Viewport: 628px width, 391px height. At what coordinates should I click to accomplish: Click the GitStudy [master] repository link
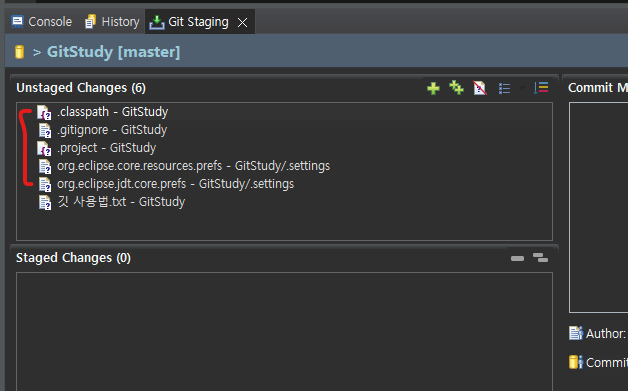coord(113,52)
